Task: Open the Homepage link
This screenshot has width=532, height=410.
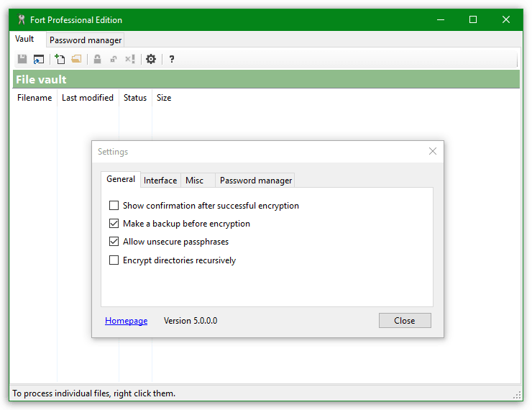Action: coord(126,321)
